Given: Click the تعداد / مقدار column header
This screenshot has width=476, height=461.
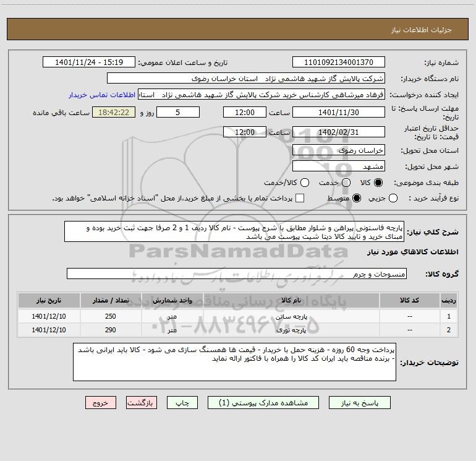Looking at the screenshot, I should click(111, 300).
